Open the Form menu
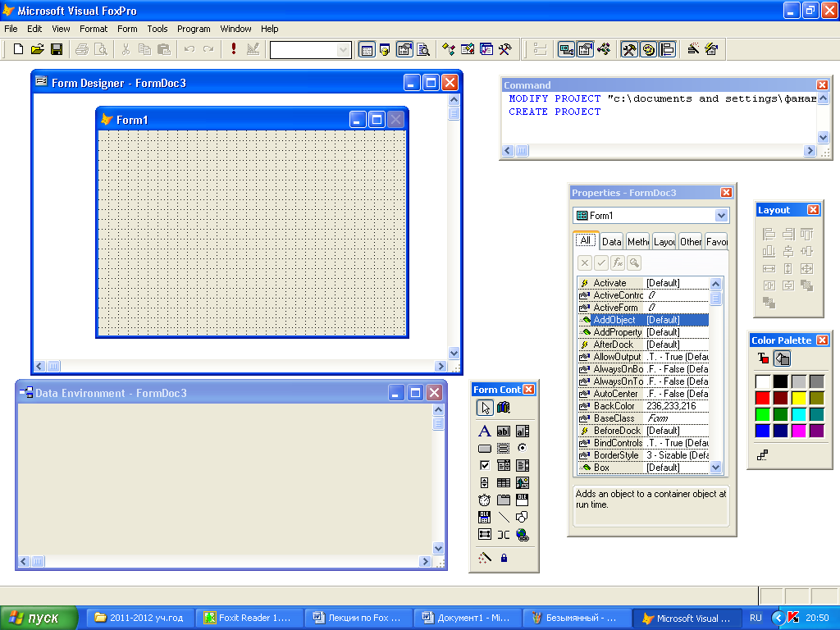This screenshot has width=840, height=630. [x=127, y=29]
